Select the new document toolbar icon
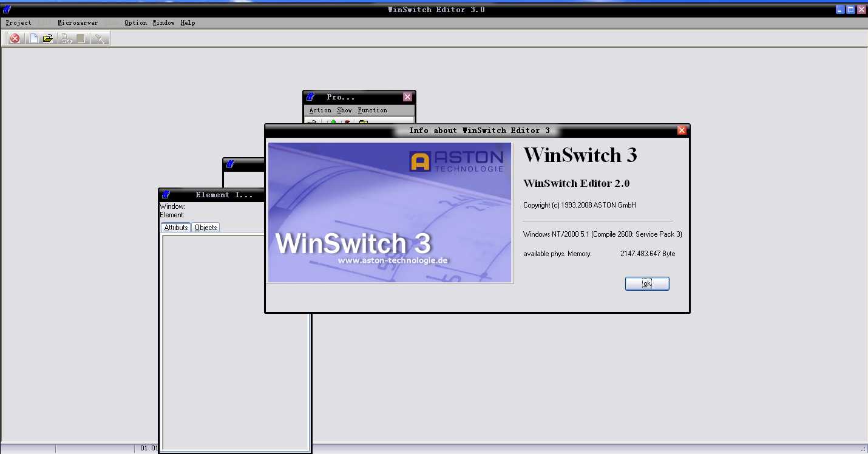The image size is (868, 454). pos(33,38)
